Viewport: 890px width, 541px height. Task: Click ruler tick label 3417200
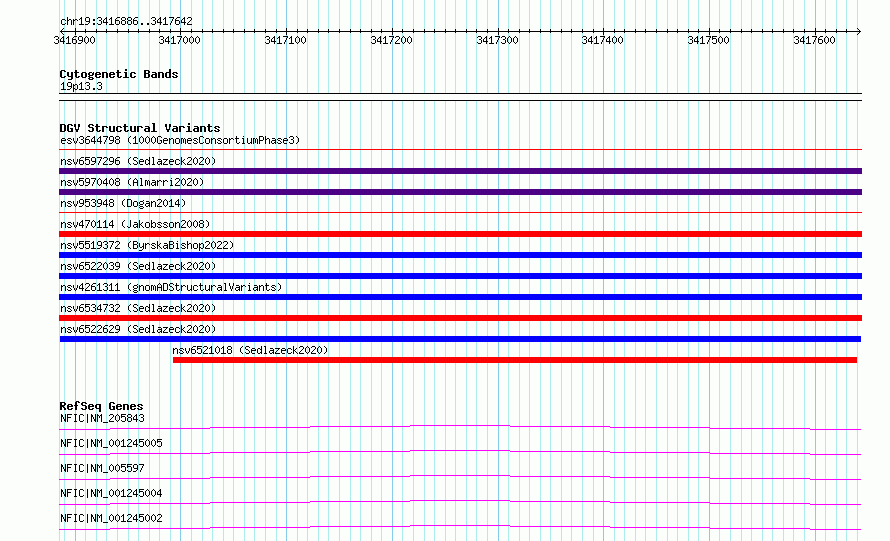(x=391, y=40)
